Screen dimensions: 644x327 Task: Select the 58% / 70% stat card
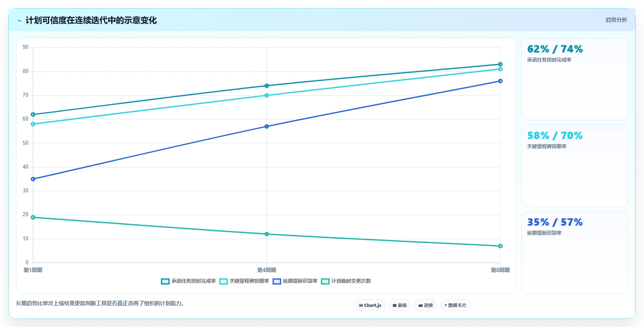tap(574, 165)
